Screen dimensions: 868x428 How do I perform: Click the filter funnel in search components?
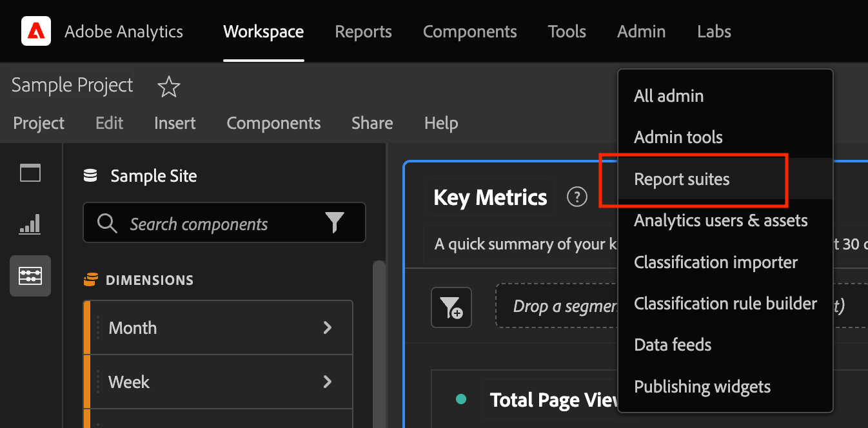click(335, 224)
